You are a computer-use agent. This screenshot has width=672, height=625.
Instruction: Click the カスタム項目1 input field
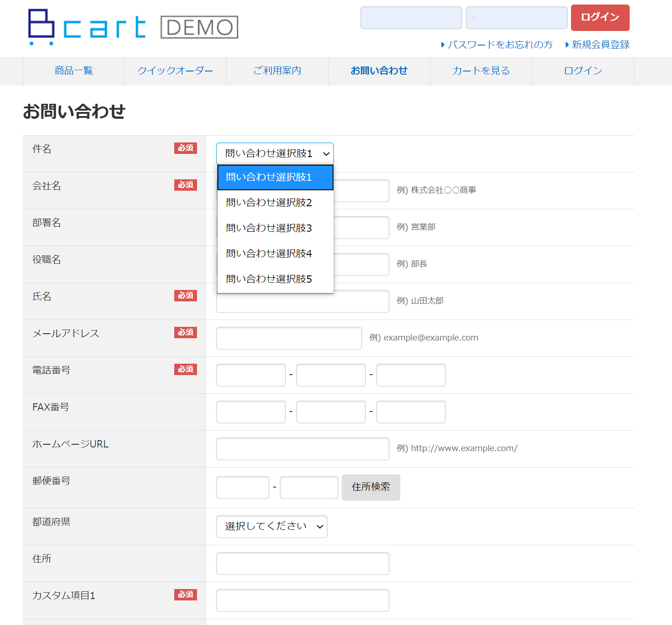click(303, 600)
